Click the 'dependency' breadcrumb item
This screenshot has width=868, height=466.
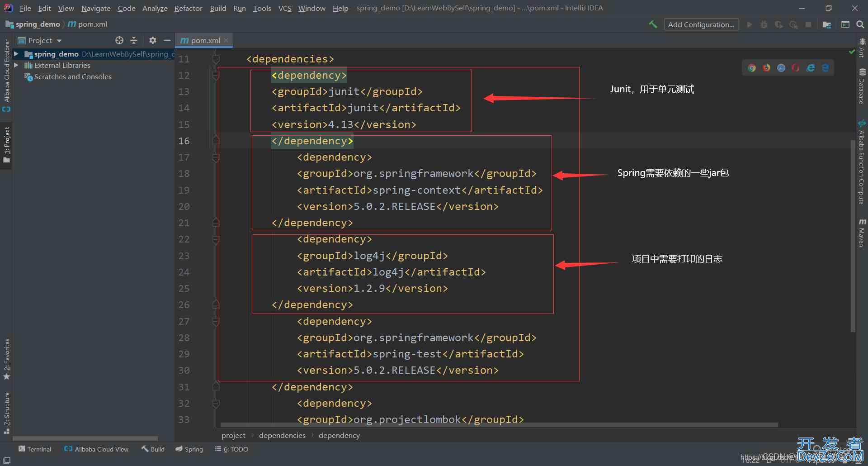coord(339,435)
